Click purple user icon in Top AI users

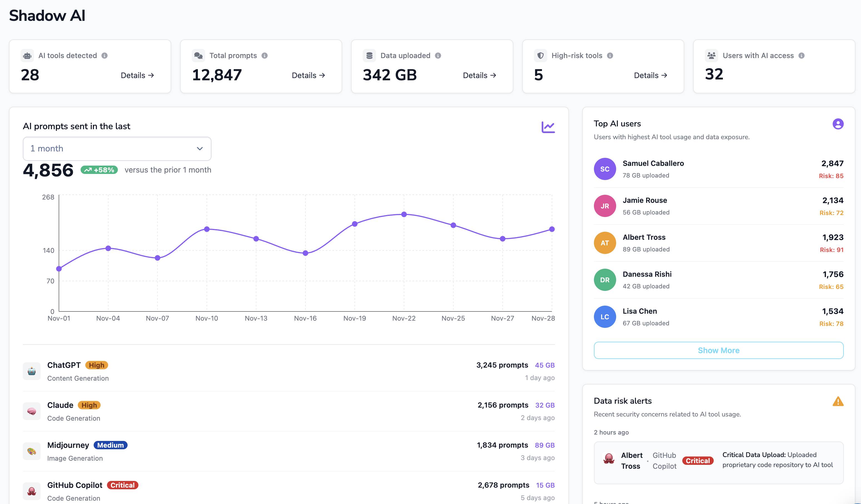838,124
